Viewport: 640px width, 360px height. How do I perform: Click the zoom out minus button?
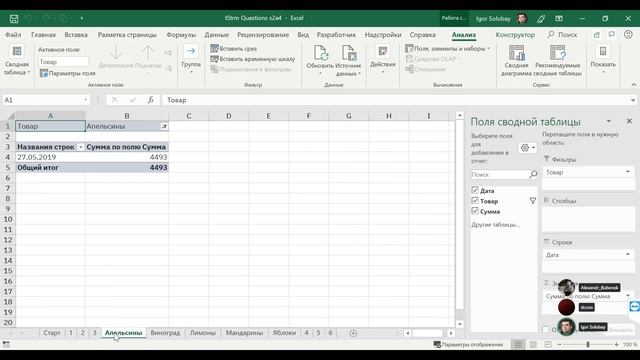point(559,345)
